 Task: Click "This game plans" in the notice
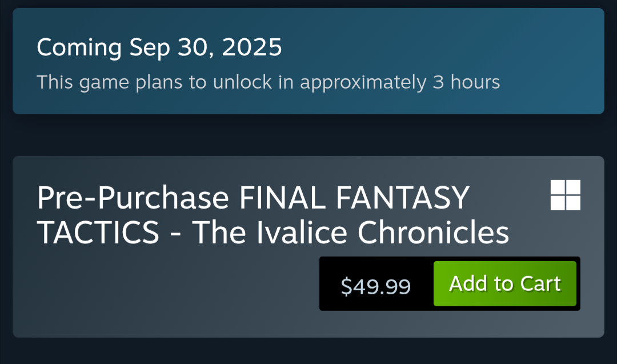click(x=110, y=82)
